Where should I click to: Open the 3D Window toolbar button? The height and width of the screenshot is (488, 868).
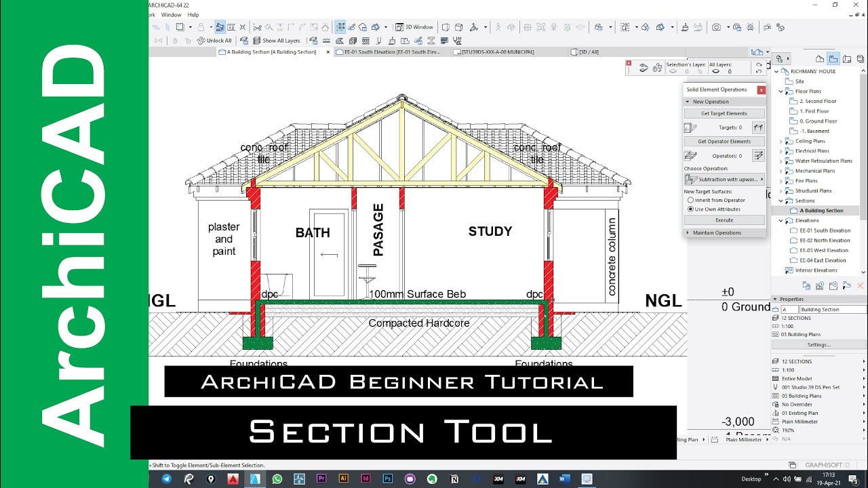point(414,27)
